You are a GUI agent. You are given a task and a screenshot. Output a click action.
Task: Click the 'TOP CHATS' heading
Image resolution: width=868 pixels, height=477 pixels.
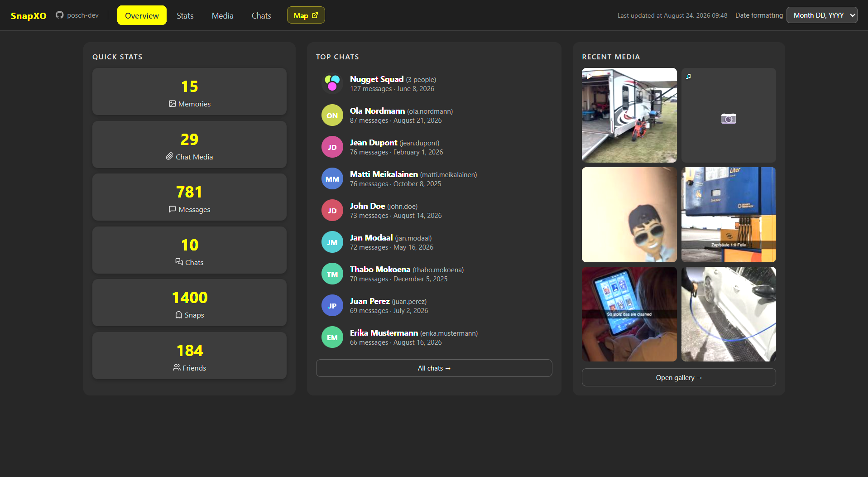pyautogui.click(x=337, y=57)
